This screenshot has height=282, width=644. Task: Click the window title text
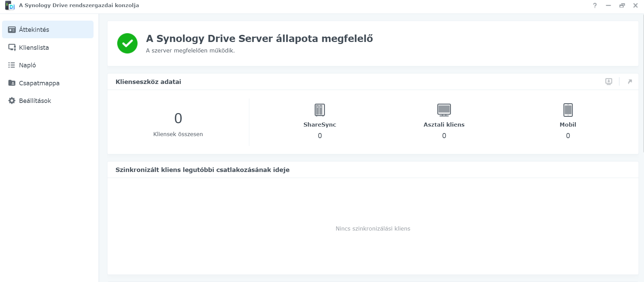pyautogui.click(x=79, y=5)
